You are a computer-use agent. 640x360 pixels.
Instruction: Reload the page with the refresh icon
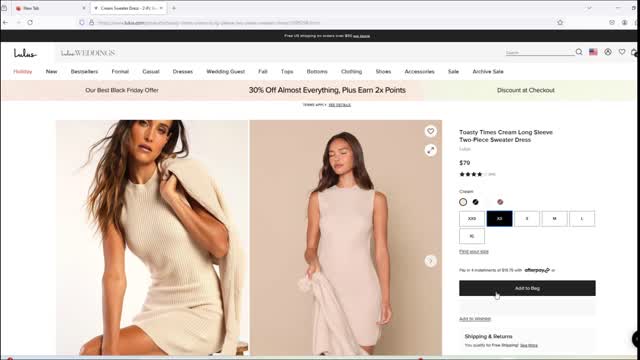[30, 22]
